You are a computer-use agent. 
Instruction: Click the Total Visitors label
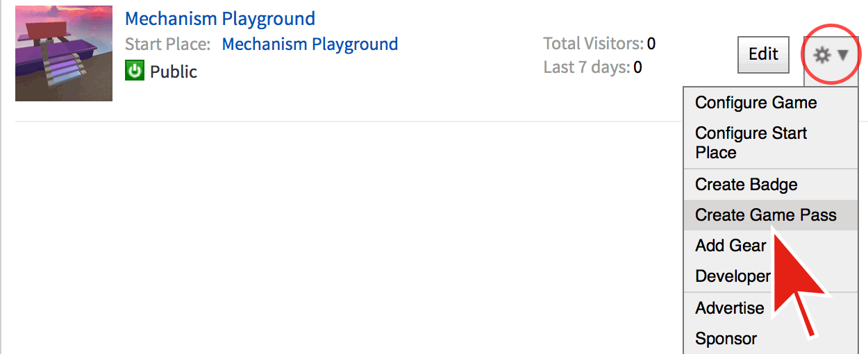click(x=592, y=44)
